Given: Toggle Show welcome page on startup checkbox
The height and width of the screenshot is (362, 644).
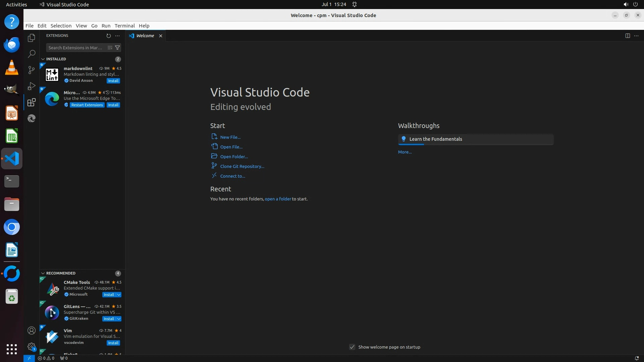Looking at the screenshot, I should (352, 347).
